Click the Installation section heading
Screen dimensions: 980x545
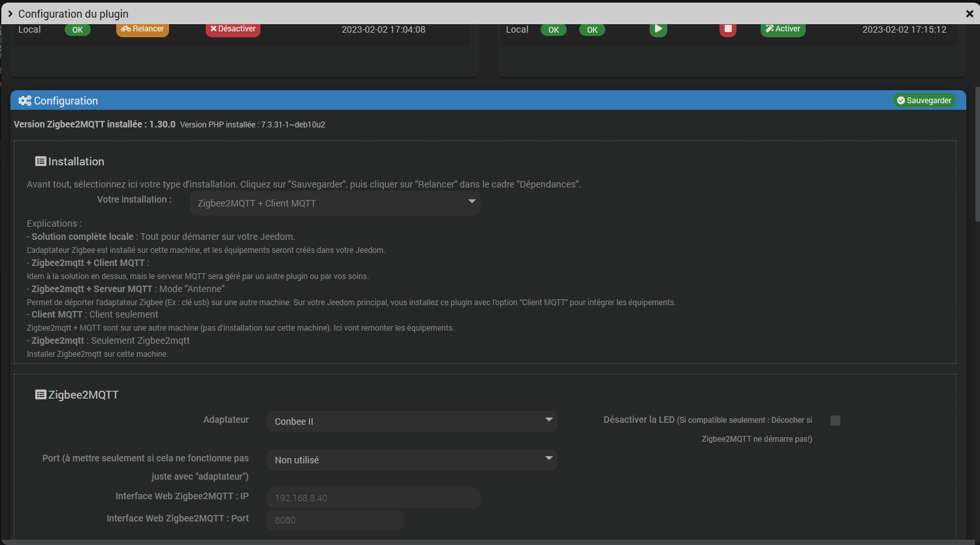76,161
